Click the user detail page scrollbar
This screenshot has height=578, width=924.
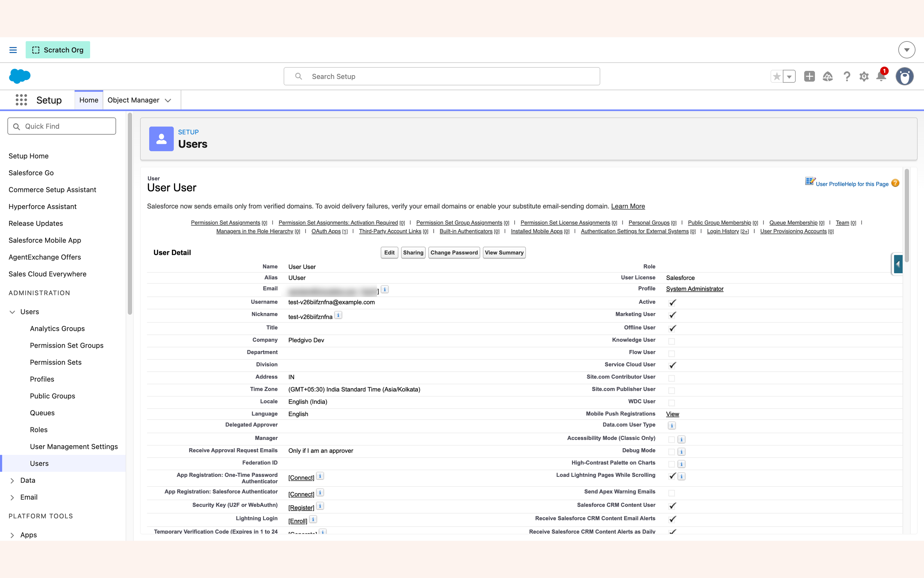click(906, 216)
